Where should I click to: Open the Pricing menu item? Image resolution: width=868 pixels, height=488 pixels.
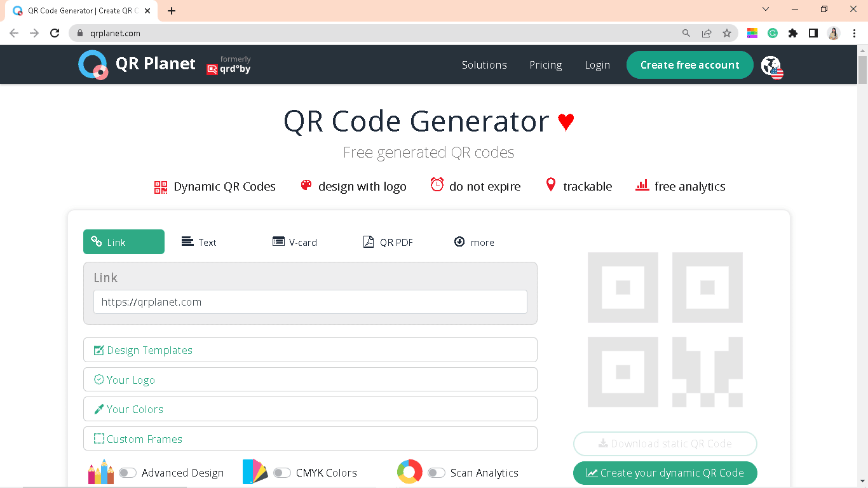coord(546,65)
